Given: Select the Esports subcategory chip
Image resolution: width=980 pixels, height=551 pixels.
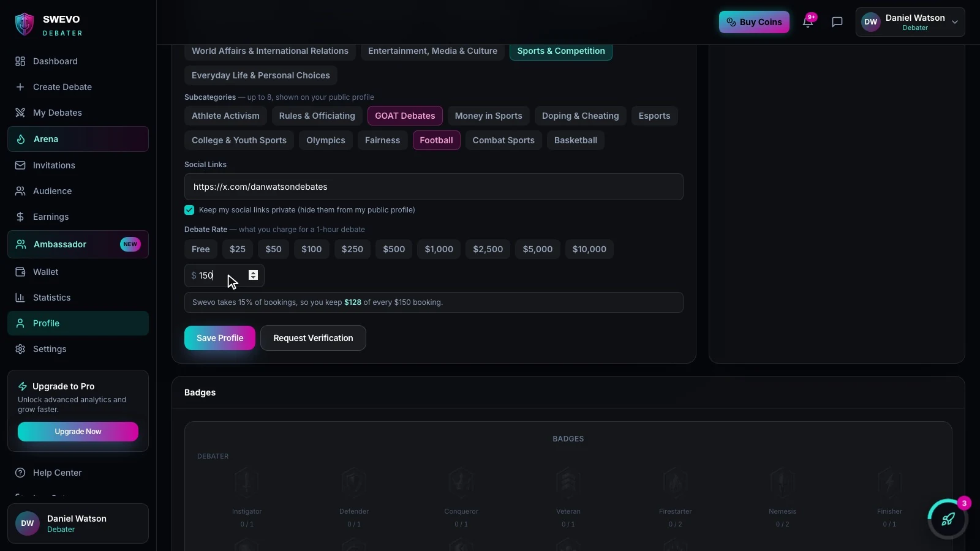Looking at the screenshot, I should (x=654, y=116).
